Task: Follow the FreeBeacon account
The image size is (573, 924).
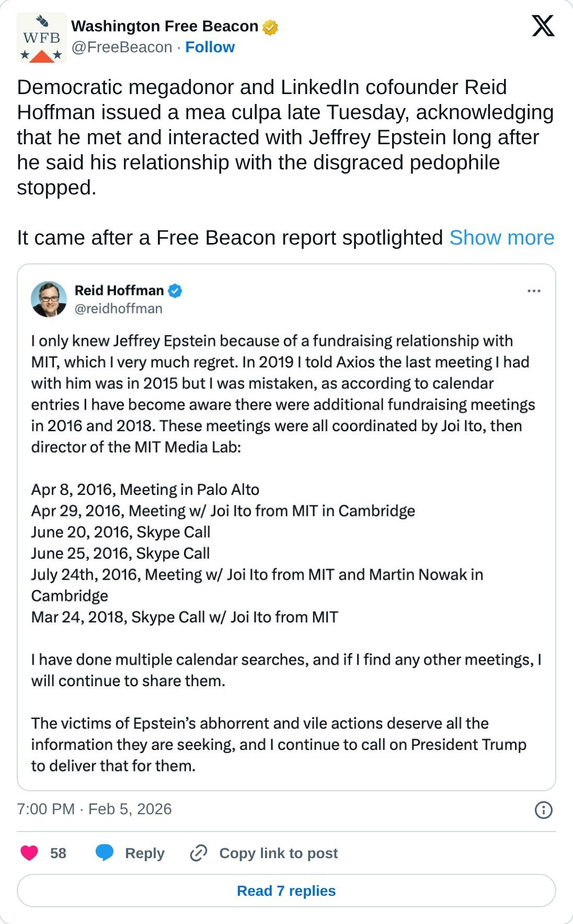Action: pyautogui.click(x=210, y=47)
